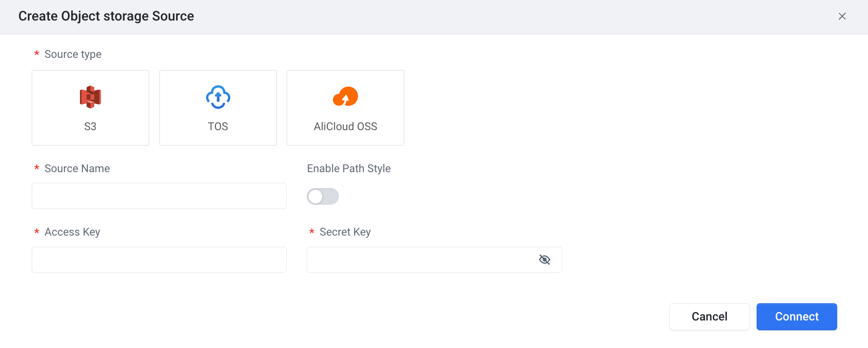Screen dimensions: 868x348
Task: Select the red S3 bucket icon
Action: click(90, 97)
